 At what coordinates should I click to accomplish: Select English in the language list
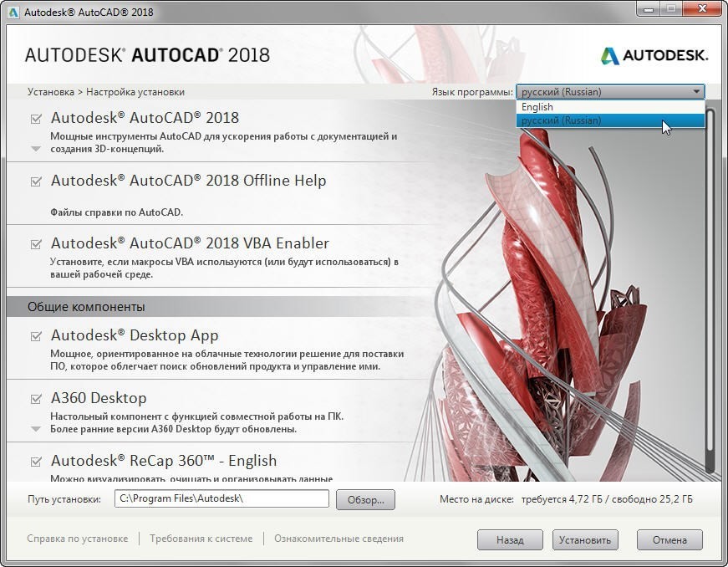610,107
